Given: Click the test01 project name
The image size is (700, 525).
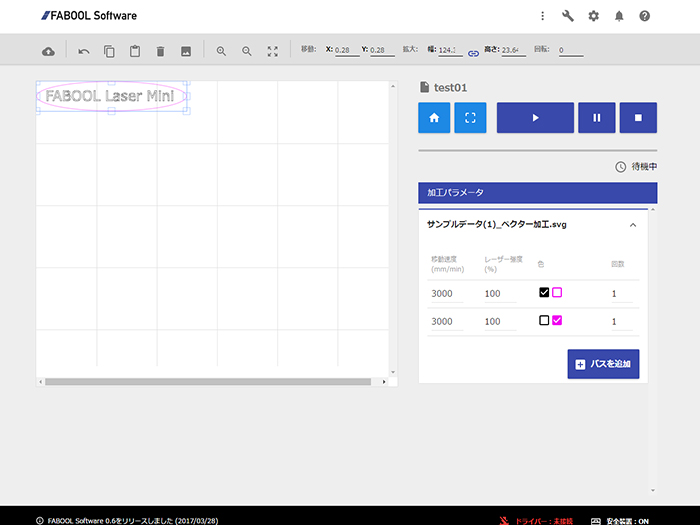Looking at the screenshot, I should click(x=450, y=88).
